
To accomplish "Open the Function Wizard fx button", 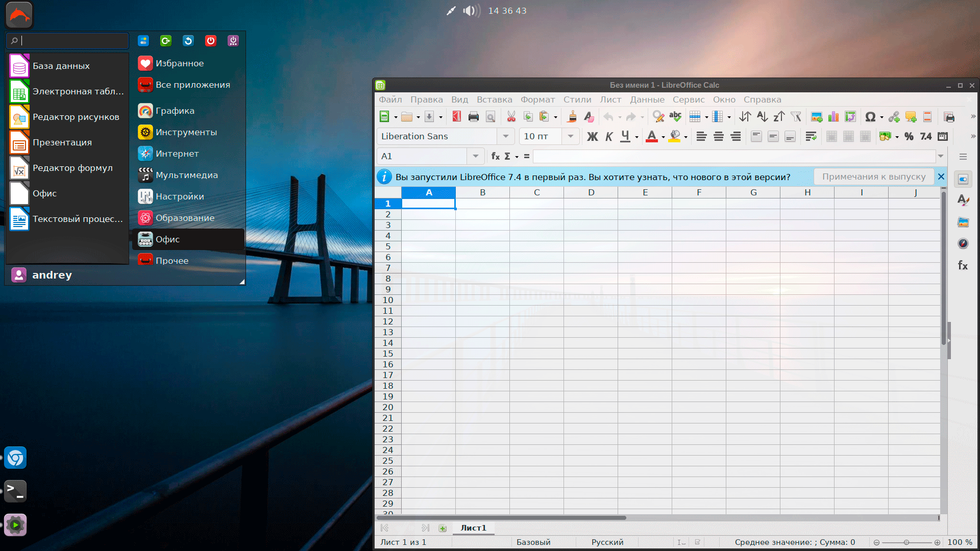I will click(495, 156).
